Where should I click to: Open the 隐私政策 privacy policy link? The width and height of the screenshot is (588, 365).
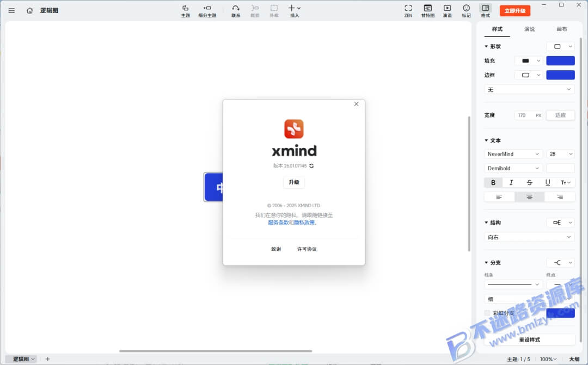pyautogui.click(x=304, y=222)
